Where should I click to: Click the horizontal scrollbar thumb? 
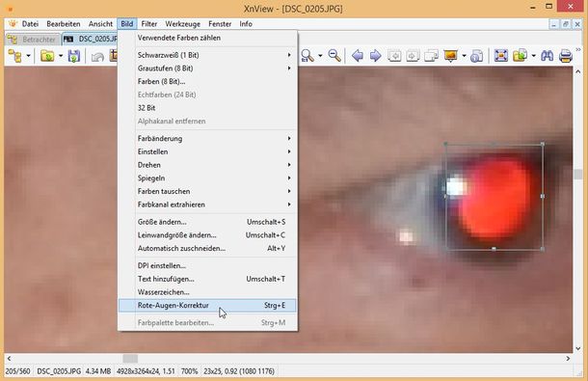click(x=130, y=359)
